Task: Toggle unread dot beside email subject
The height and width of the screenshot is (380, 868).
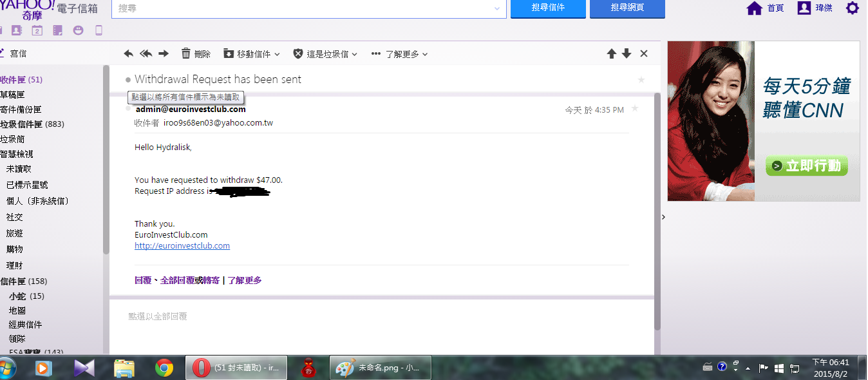Action: click(129, 80)
